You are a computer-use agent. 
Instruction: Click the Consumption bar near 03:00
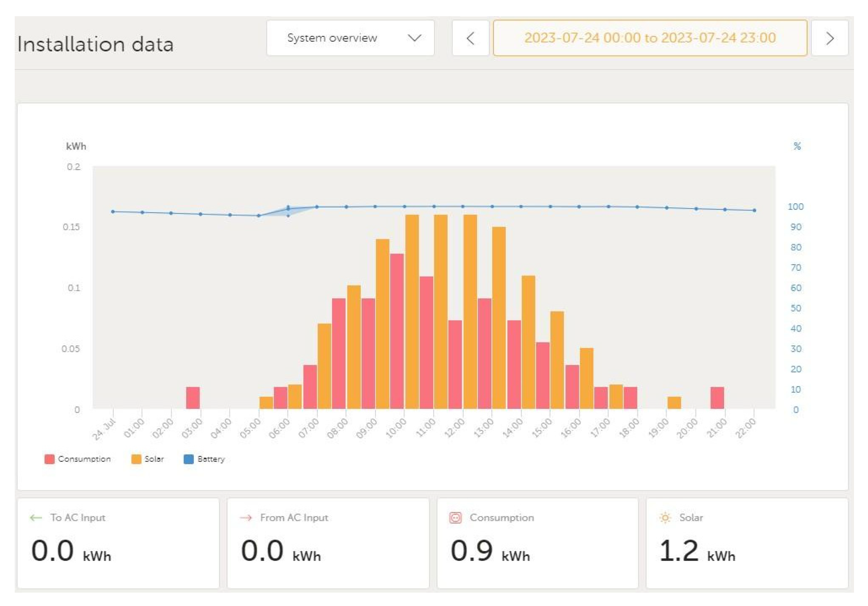tap(193, 397)
